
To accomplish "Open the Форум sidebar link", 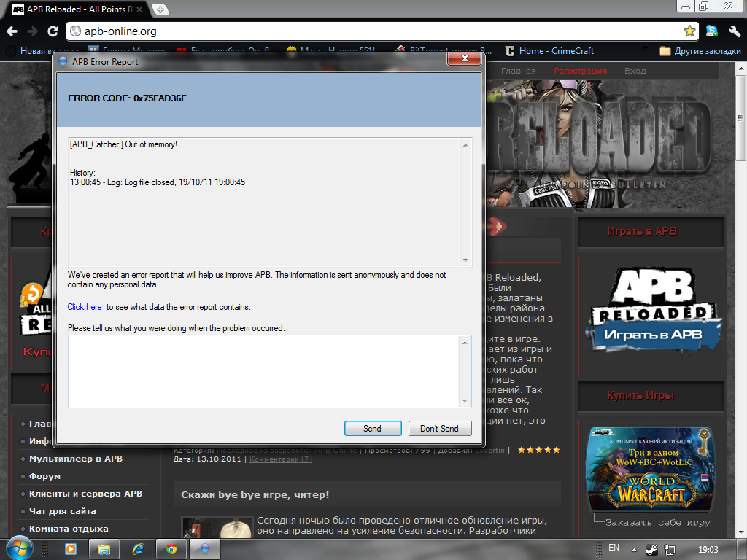I will point(44,476).
